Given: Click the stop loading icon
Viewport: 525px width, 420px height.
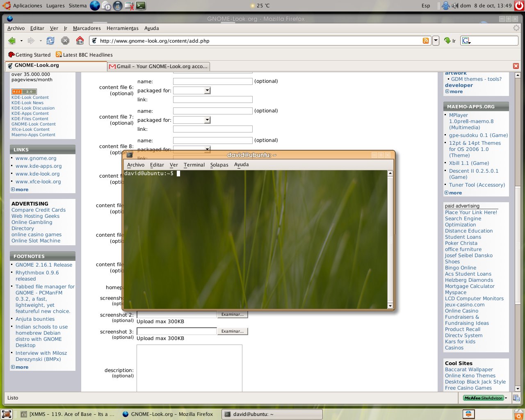Looking at the screenshot, I should (x=65, y=41).
